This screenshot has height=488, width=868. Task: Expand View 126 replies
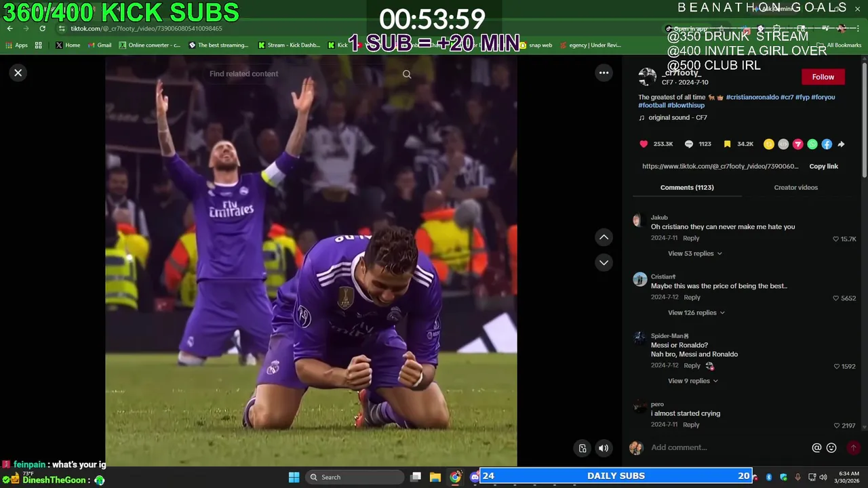[696, 312]
